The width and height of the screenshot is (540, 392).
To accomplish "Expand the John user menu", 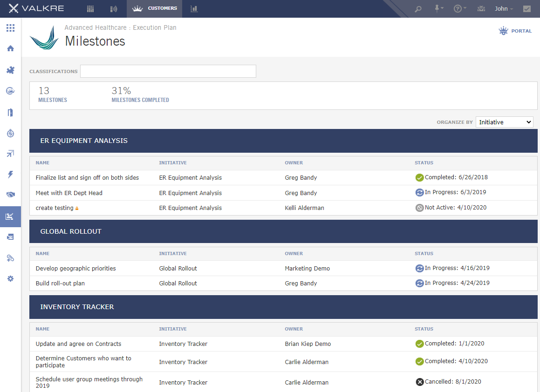I will click(x=504, y=9).
